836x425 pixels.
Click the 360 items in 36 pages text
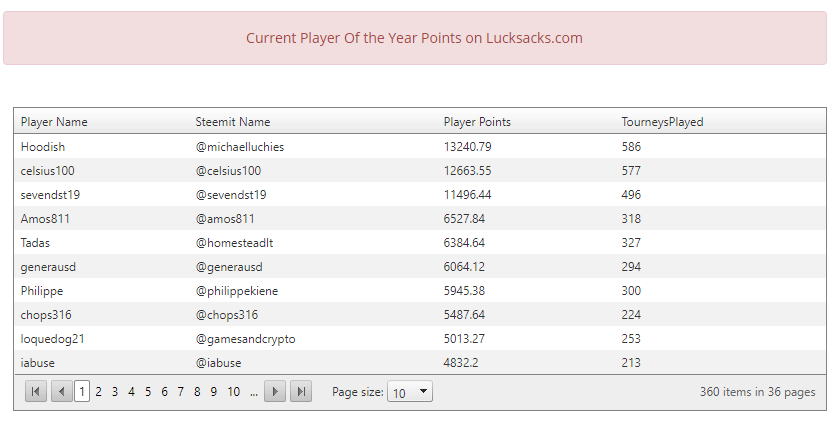758,392
